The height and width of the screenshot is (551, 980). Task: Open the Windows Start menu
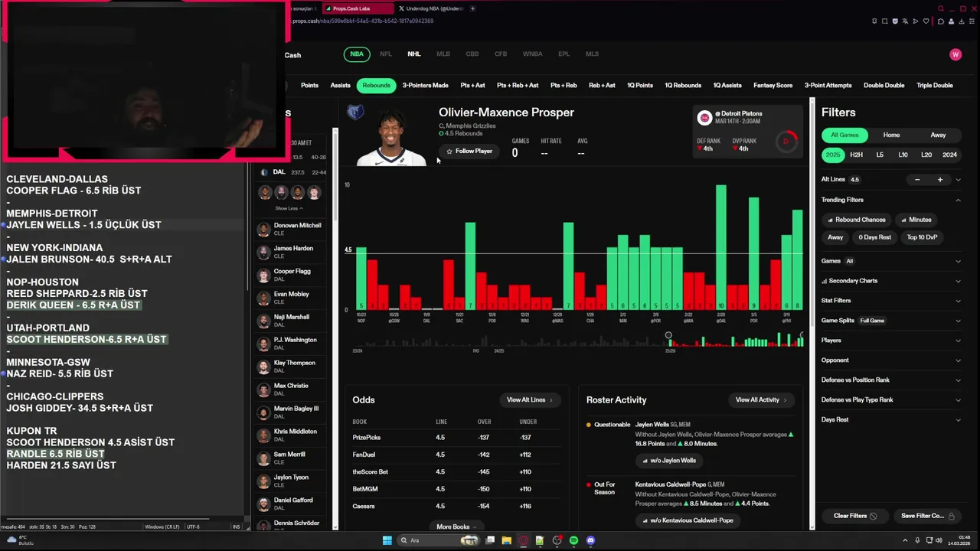coord(387,540)
